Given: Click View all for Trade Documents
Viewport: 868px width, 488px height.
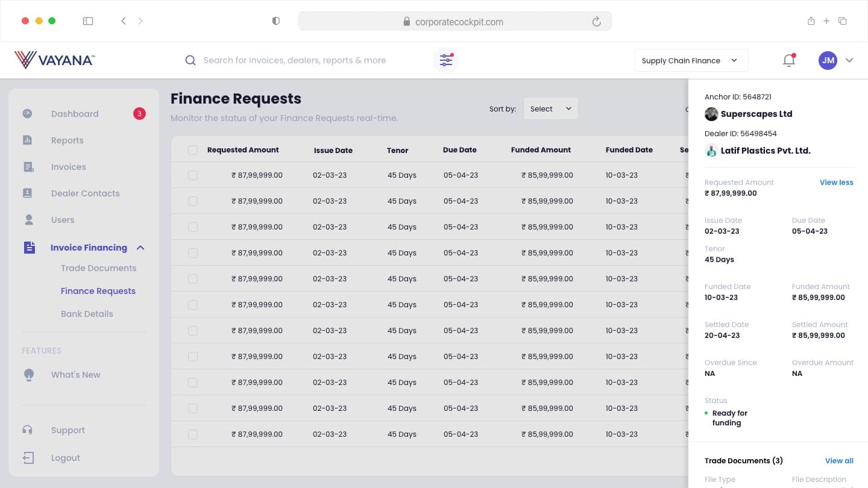Looking at the screenshot, I should click(x=839, y=461).
